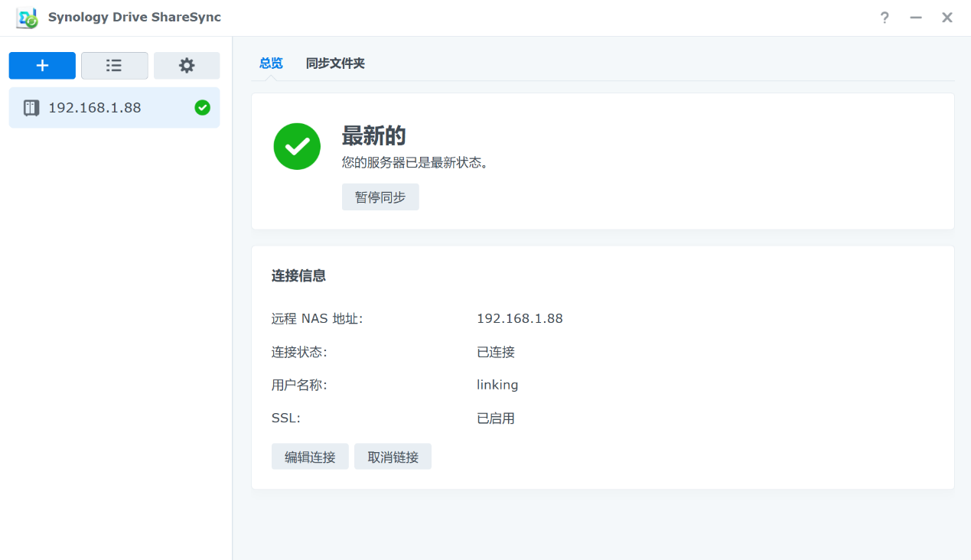Close the ShareSync window

pos(947,18)
